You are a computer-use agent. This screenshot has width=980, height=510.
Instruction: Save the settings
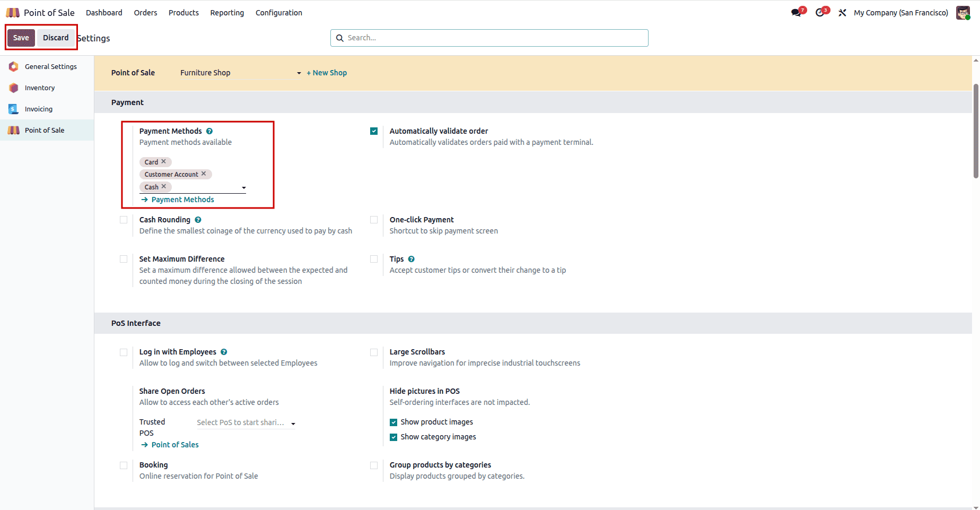(x=21, y=38)
